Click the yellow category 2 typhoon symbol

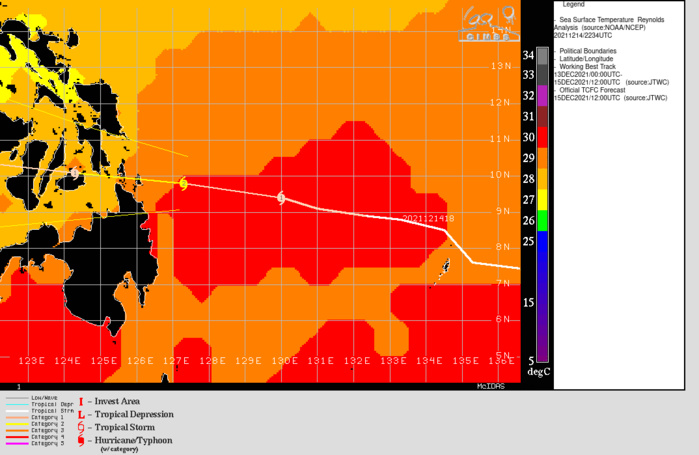(x=183, y=183)
